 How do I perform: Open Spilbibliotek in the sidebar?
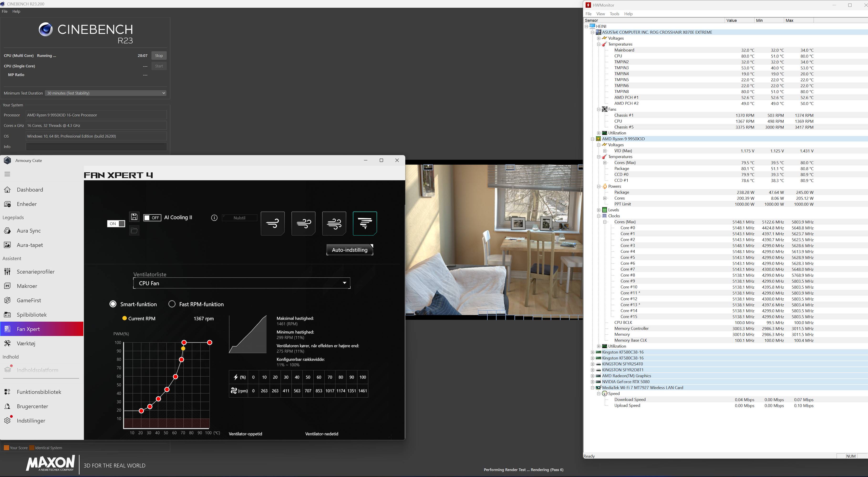(41, 315)
